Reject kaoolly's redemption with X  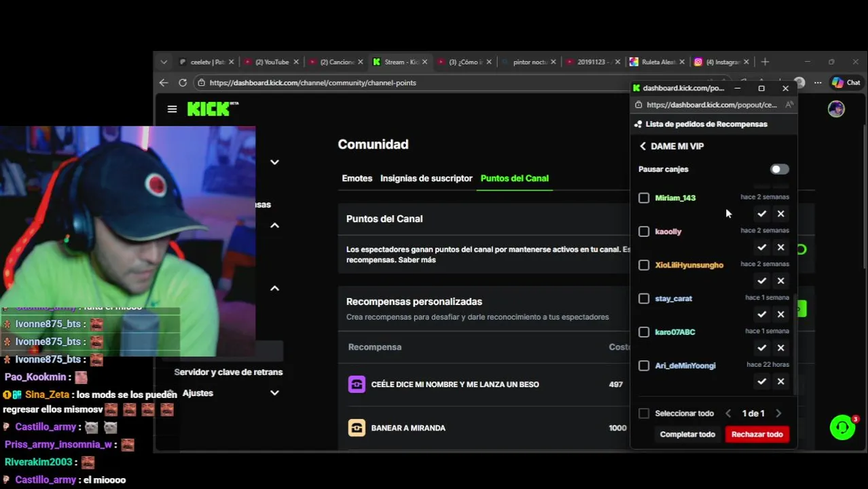tap(780, 247)
